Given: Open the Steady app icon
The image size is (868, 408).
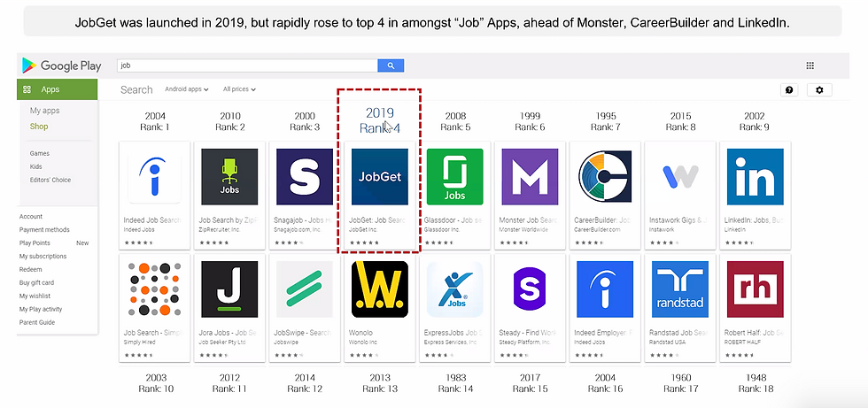Looking at the screenshot, I should click(530, 289).
